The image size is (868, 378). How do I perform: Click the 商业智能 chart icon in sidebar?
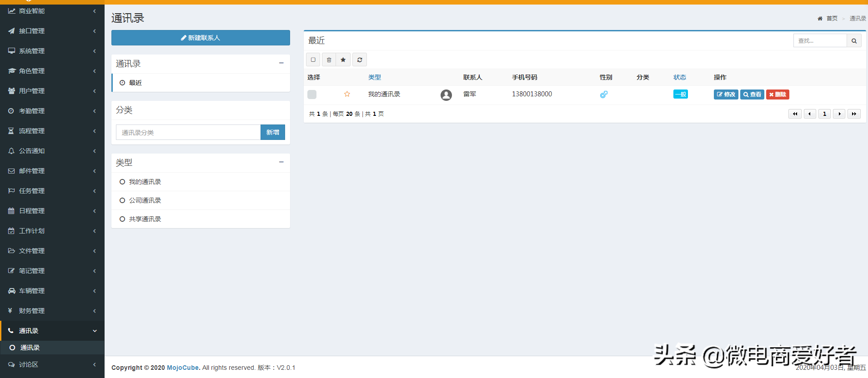click(11, 11)
